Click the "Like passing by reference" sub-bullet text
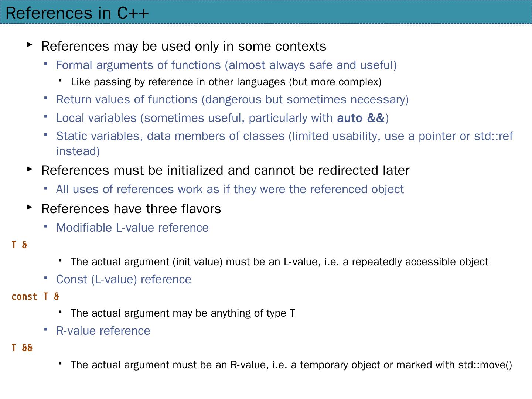The image size is (532, 399). pyautogui.click(x=226, y=82)
